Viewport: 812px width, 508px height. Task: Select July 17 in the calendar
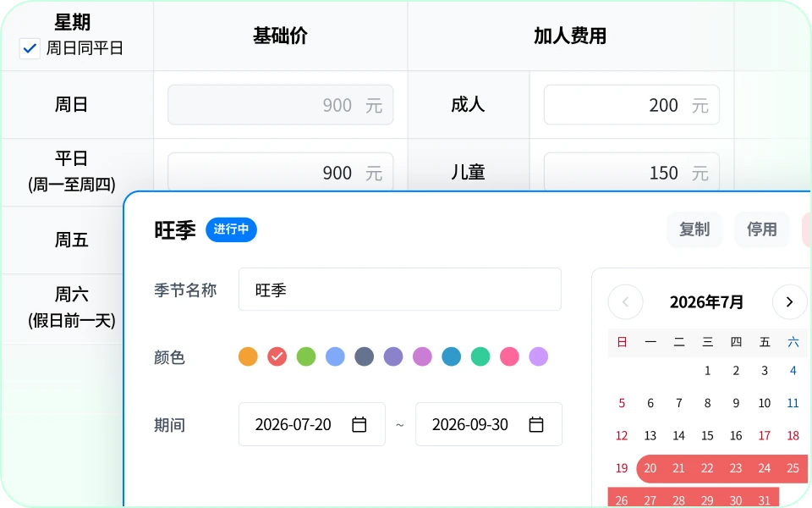[x=765, y=436]
